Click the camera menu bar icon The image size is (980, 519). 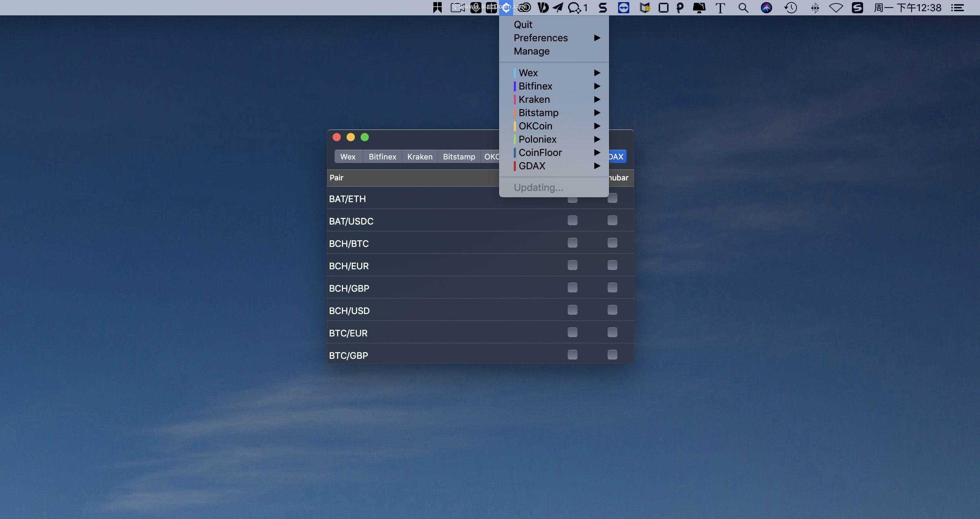click(458, 8)
